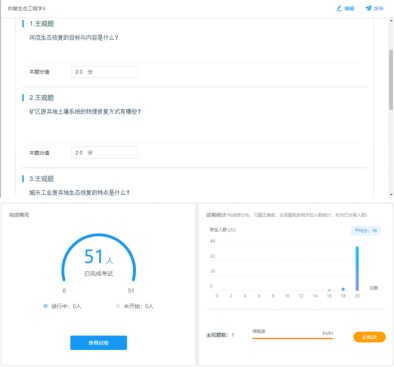The image size is (394, 367).
Task: Select the heading 1.主观题
Action: pos(41,24)
